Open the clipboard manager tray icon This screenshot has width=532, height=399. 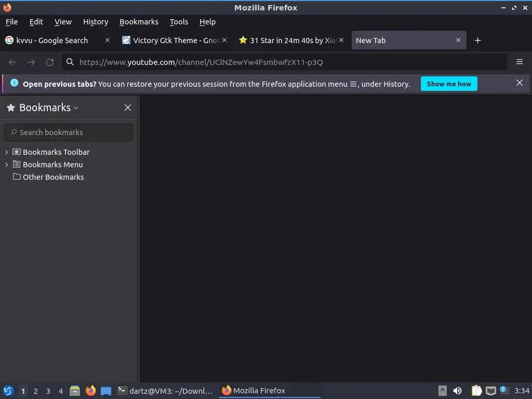click(477, 391)
